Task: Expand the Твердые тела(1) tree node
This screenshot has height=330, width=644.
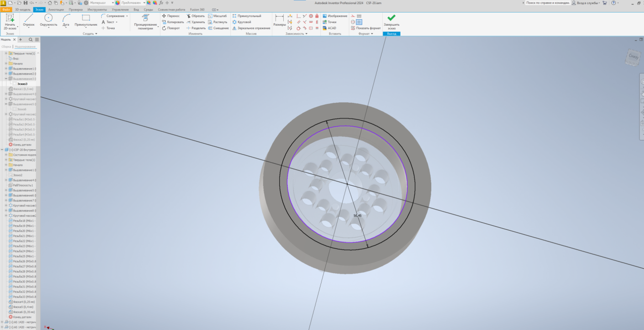Action: click(x=6, y=53)
